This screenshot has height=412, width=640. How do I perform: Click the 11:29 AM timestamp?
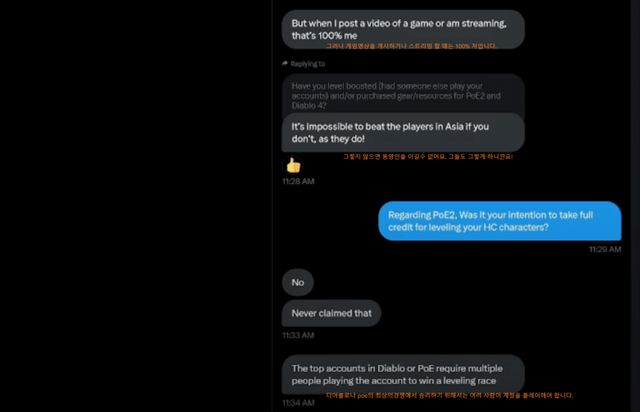pyautogui.click(x=605, y=249)
